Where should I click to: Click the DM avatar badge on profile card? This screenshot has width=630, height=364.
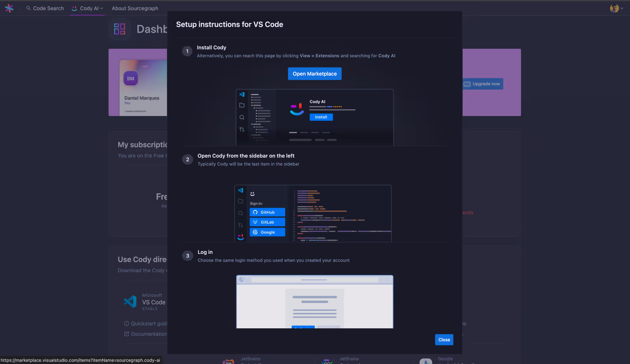(131, 79)
